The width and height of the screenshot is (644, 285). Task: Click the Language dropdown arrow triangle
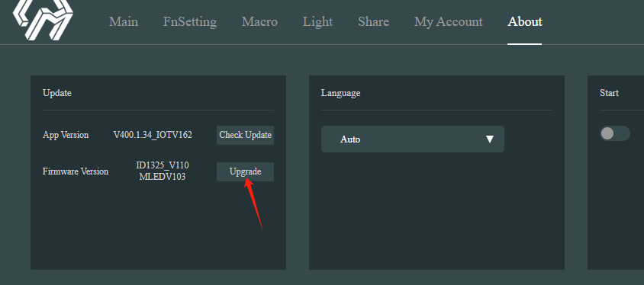[x=490, y=139]
